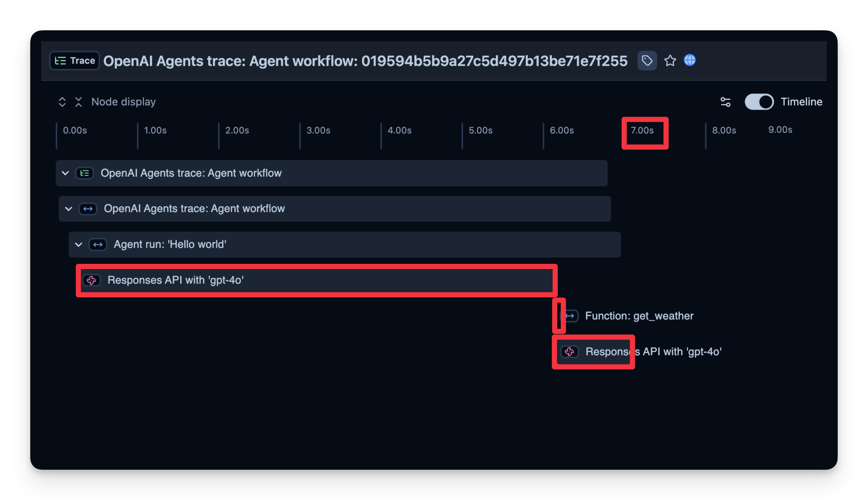This screenshot has width=868, height=500.
Task: Open the display filter options icon near Timeline
Action: pos(725,102)
